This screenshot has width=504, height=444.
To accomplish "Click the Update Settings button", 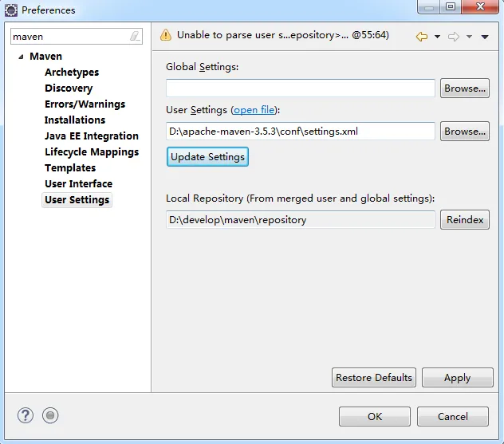I will pos(207,157).
